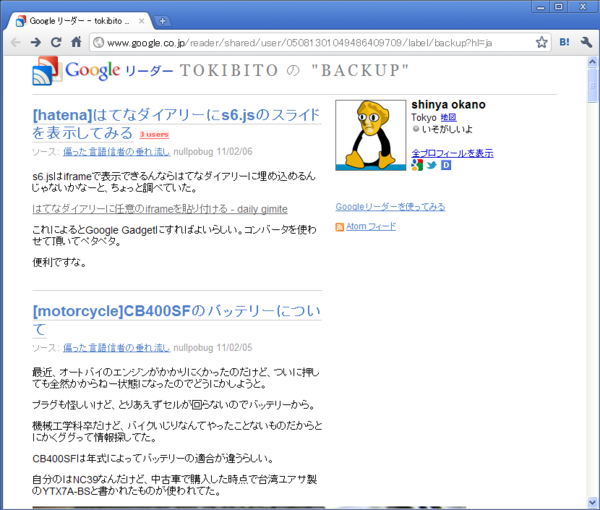Open the Atom フィード link
Image resolution: width=600 pixels, height=510 pixels.
371,226
